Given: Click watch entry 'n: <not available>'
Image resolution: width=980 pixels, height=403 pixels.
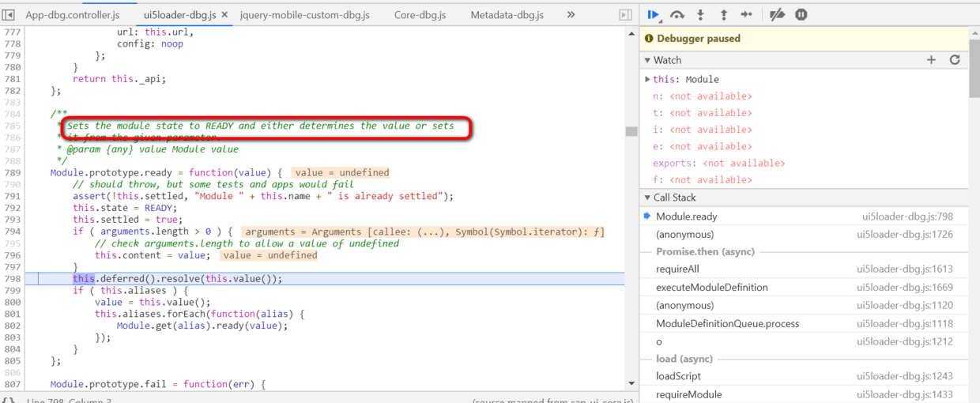Looking at the screenshot, I should (x=702, y=96).
